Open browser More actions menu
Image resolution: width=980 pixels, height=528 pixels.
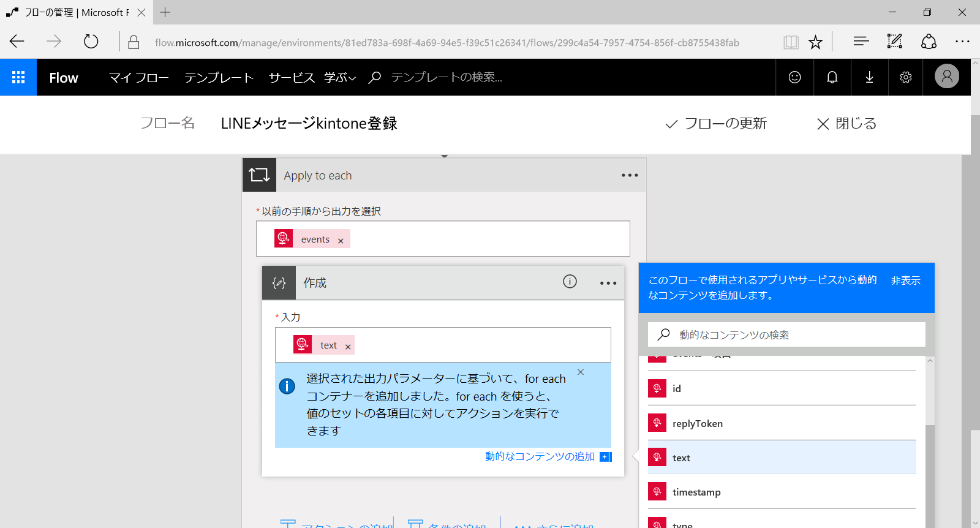[962, 41]
